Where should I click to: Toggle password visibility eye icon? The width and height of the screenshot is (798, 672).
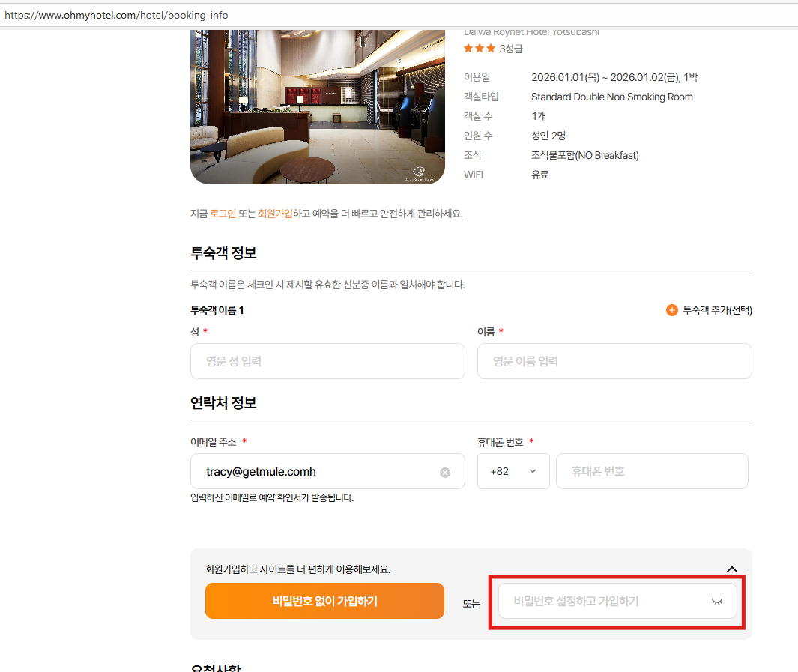[x=717, y=601]
